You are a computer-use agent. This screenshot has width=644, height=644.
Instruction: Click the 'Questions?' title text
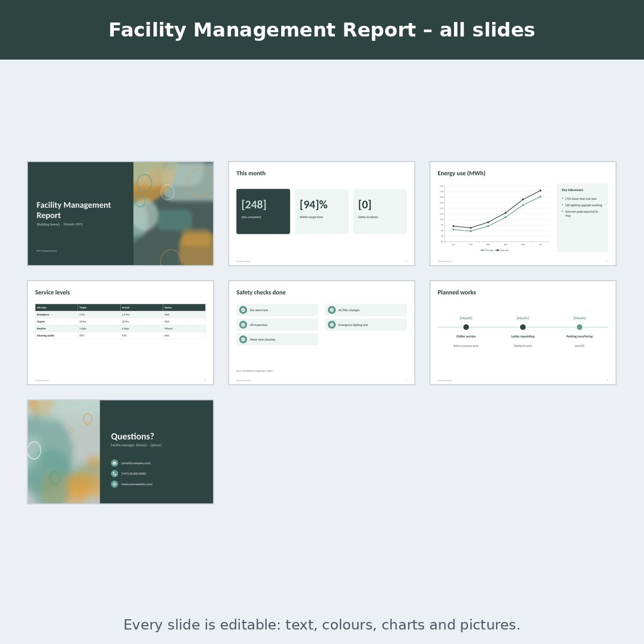[133, 436]
